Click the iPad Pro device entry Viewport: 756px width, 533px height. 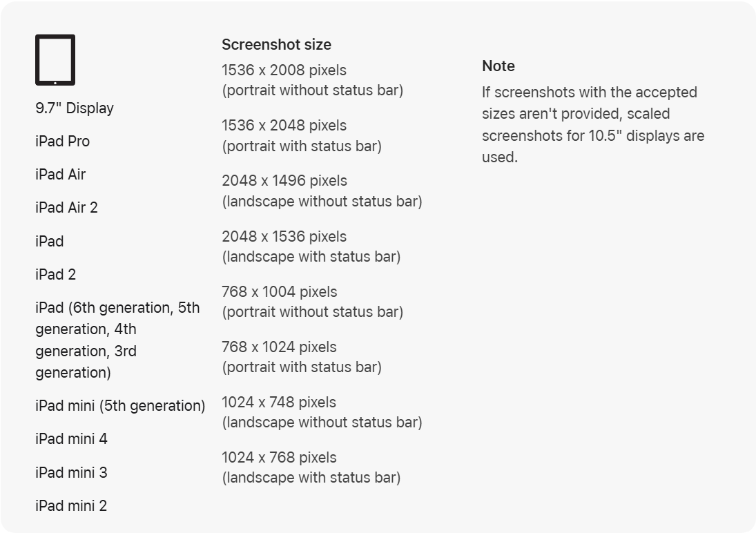pos(62,142)
